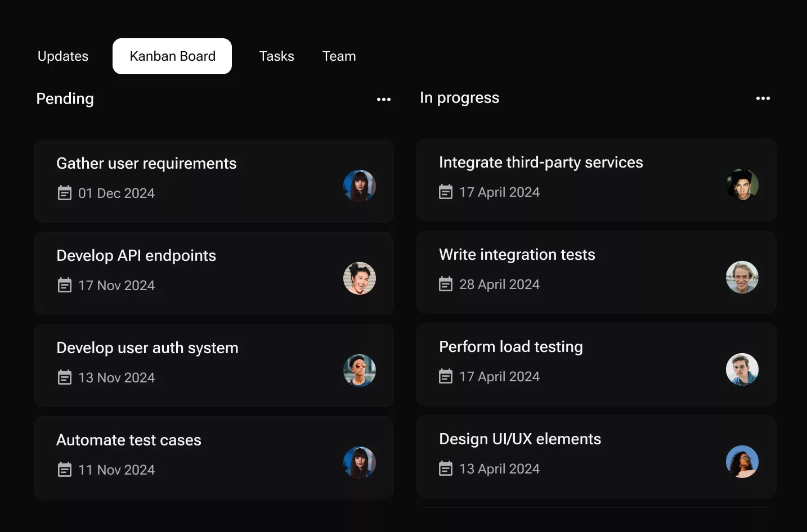
Task: Open the Pending column three-dot menu
Action: point(384,99)
